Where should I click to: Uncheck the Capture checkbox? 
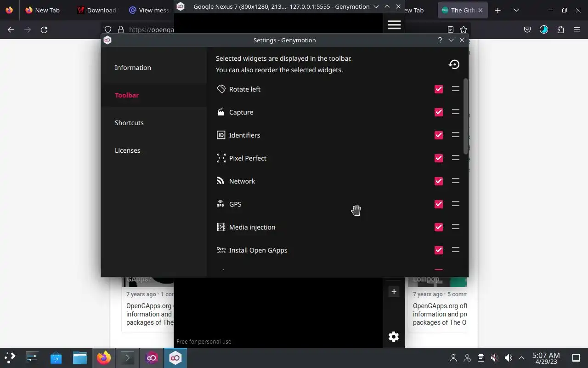(x=439, y=112)
